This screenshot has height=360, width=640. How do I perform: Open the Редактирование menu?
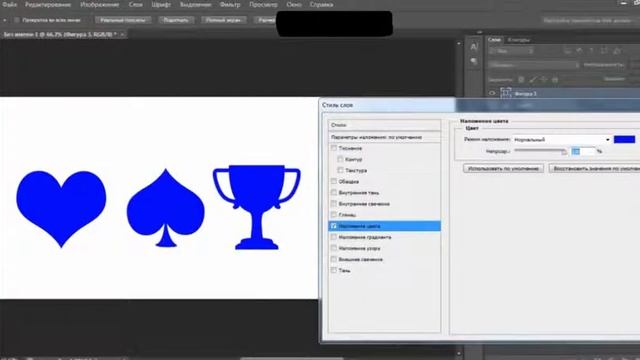(x=48, y=5)
